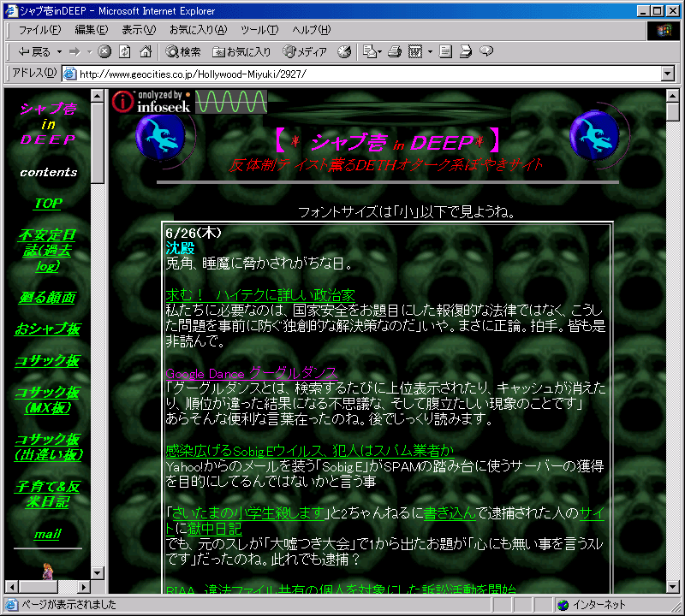The height and width of the screenshot is (616, 685).
Task: Click the right blue lizard globe image
Action: tap(595, 135)
